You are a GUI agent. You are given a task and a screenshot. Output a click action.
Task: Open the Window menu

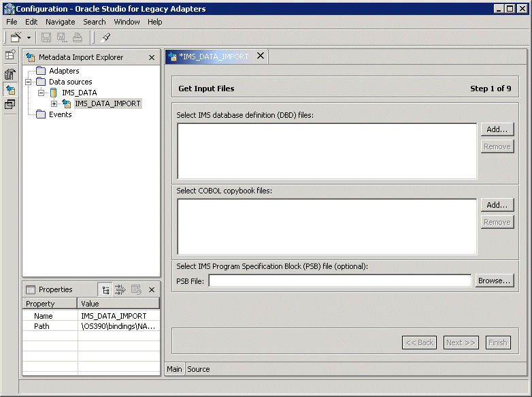pos(127,22)
